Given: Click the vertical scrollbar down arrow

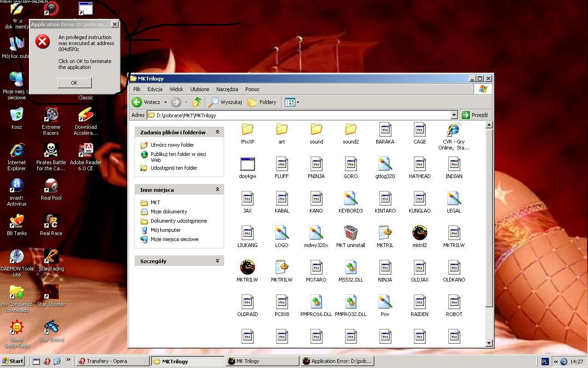Looking at the screenshot, I should (489, 343).
